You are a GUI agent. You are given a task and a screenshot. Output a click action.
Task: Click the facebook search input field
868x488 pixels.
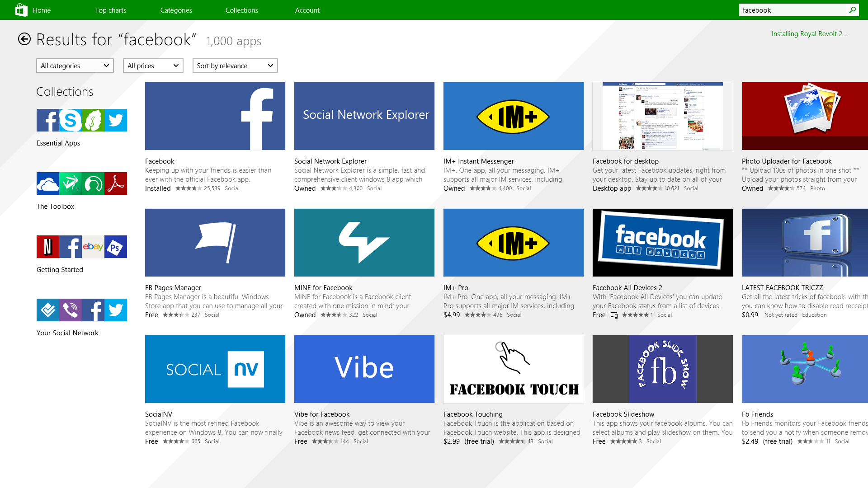pyautogui.click(x=792, y=10)
